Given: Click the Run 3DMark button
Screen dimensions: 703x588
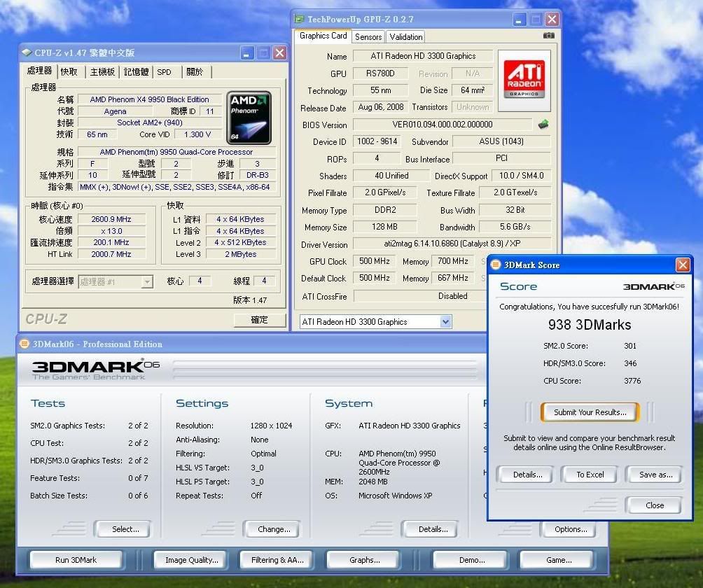Looking at the screenshot, I should (x=76, y=560).
